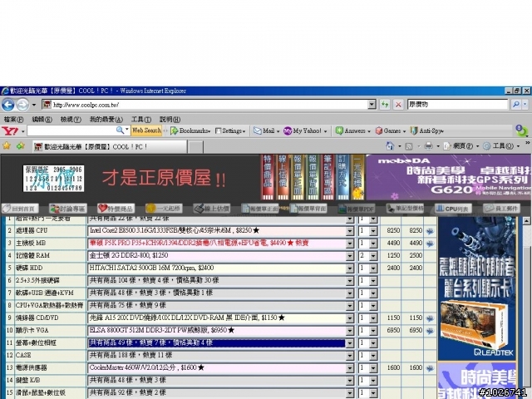Click the Yahoo! Y logo in toolbar
The image size is (532, 399).
10,131
